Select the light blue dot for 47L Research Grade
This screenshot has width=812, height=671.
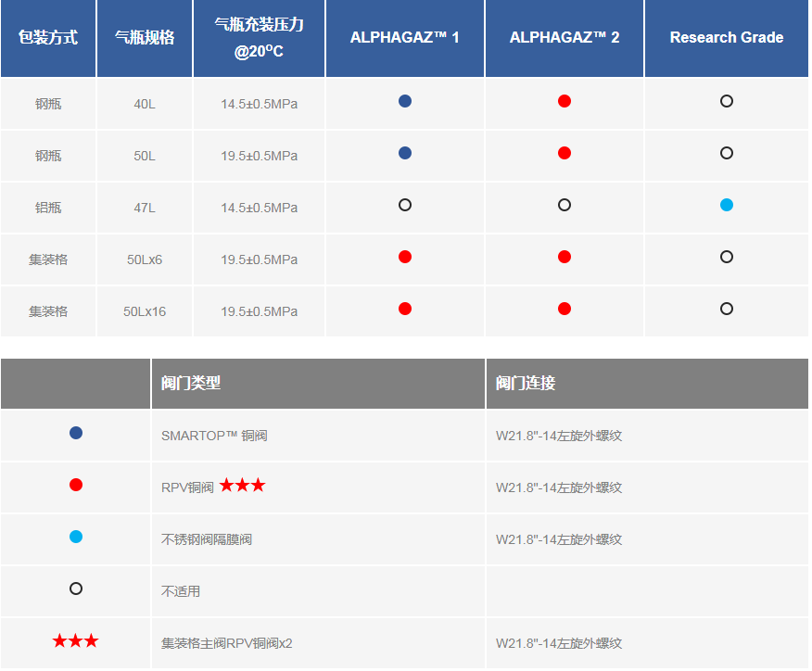[727, 205]
